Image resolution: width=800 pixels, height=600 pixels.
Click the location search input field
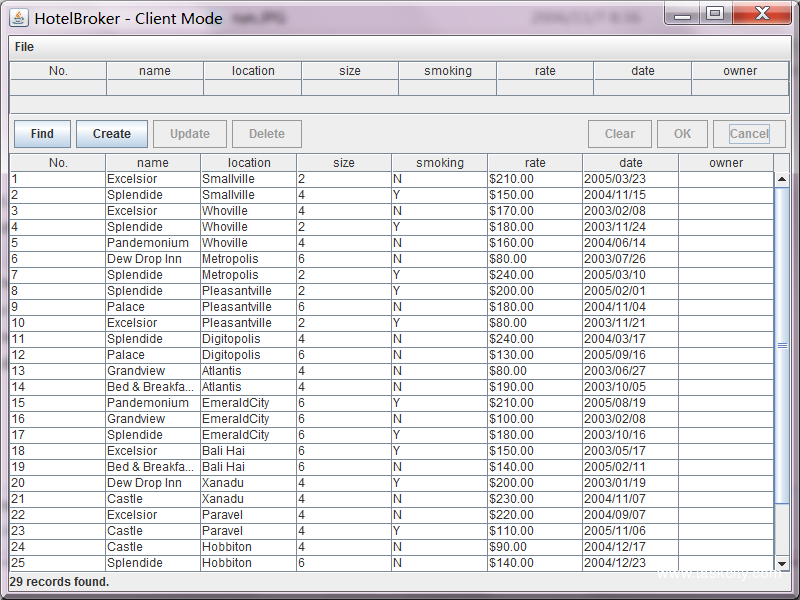[x=252, y=88]
